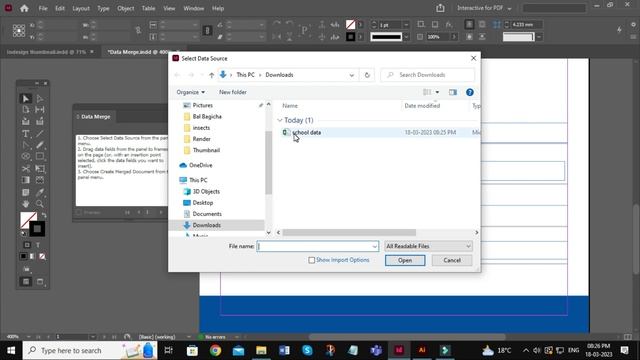Select the Zoom tool in the toolbox

pyautogui.click(x=40, y=204)
